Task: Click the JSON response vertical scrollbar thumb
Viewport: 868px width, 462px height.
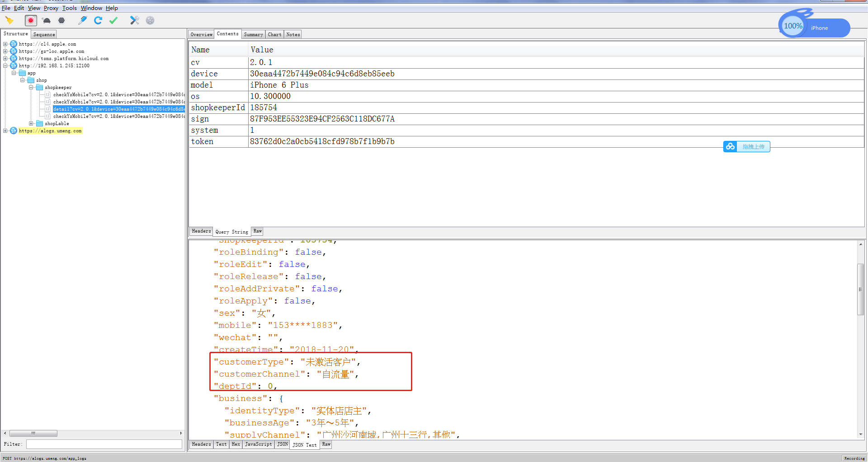Action: (860, 289)
